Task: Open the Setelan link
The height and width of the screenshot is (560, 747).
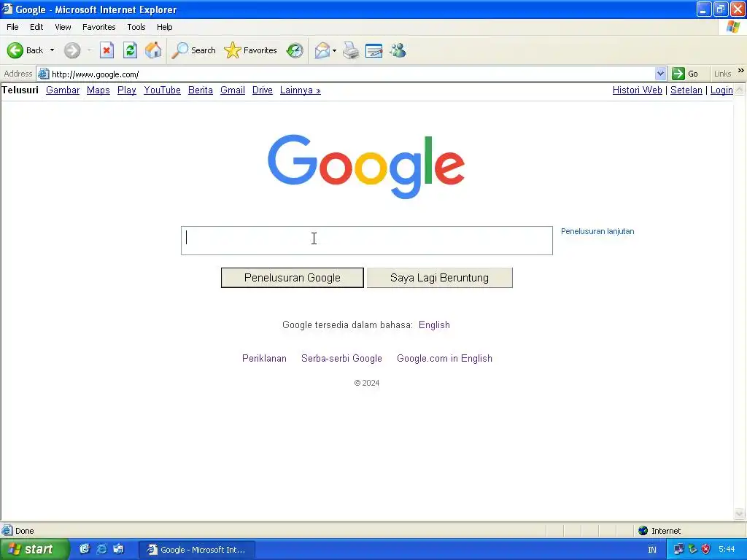Action: tap(686, 90)
